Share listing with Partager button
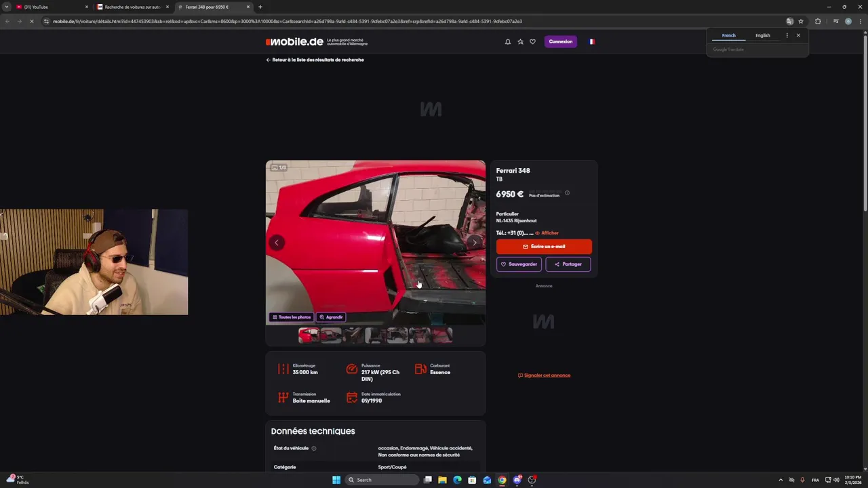This screenshot has width=868, height=488. [568, 264]
